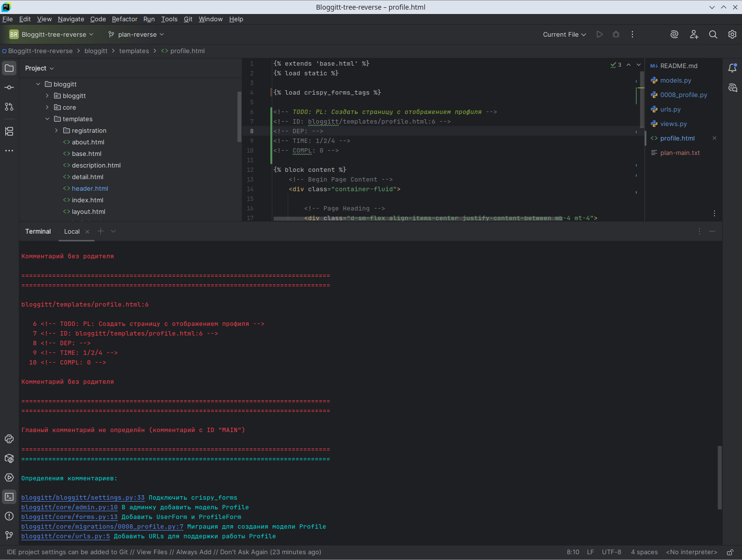Open more run actions menu
This screenshot has height=560, width=742.
632,34
